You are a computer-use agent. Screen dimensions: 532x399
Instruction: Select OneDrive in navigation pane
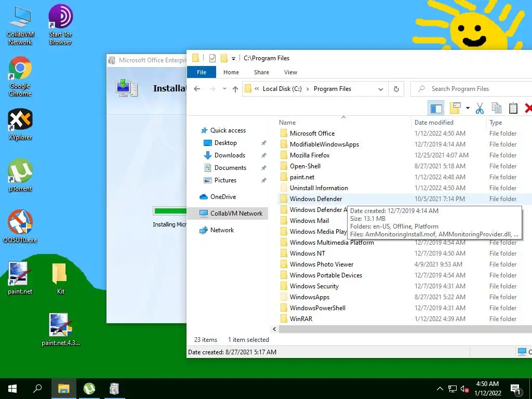pyautogui.click(x=223, y=197)
